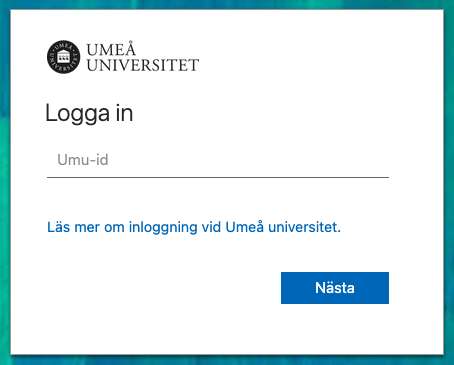
Task: Click the word UMEÅ in the logo
Action: pos(111,50)
